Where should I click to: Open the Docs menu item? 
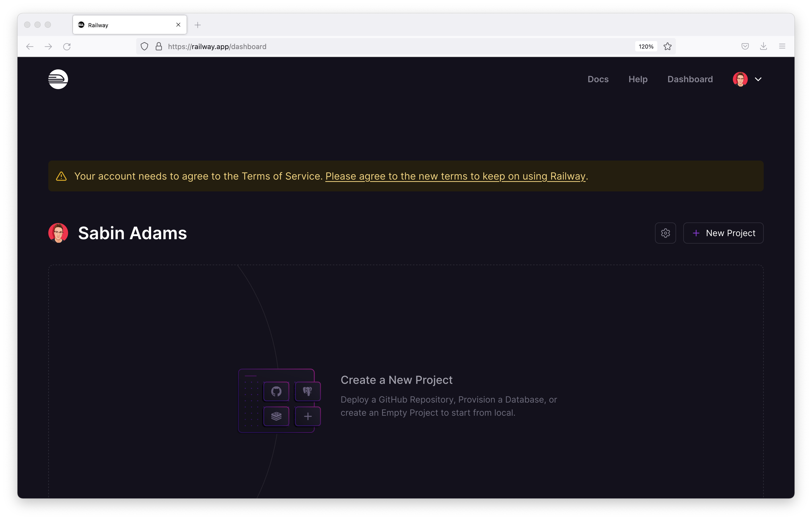pyautogui.click(x=598, y=79)
